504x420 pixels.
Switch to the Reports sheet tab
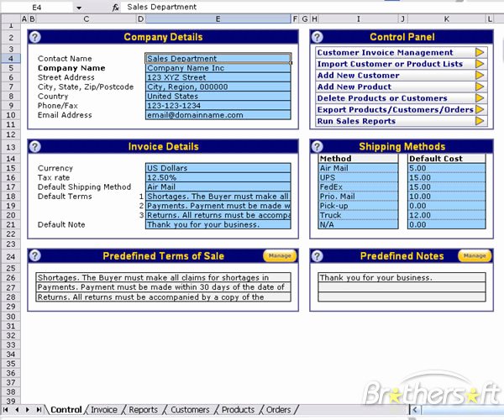(x=143, y=410)
